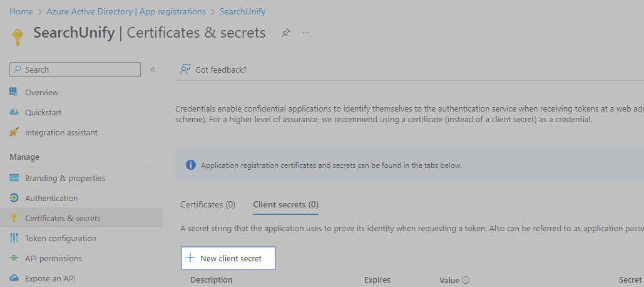The image size is (644, 287).
Task: Launch Integration assistant rocket icon
Action: pos(14,132)
